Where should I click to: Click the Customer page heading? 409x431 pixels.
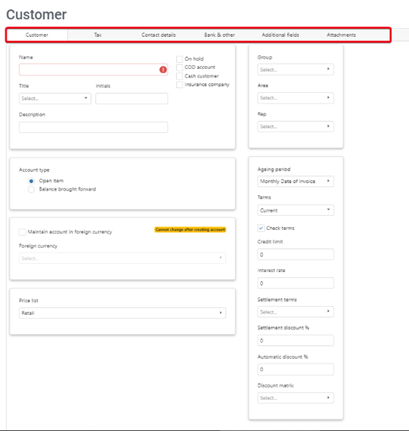[36, 15]
